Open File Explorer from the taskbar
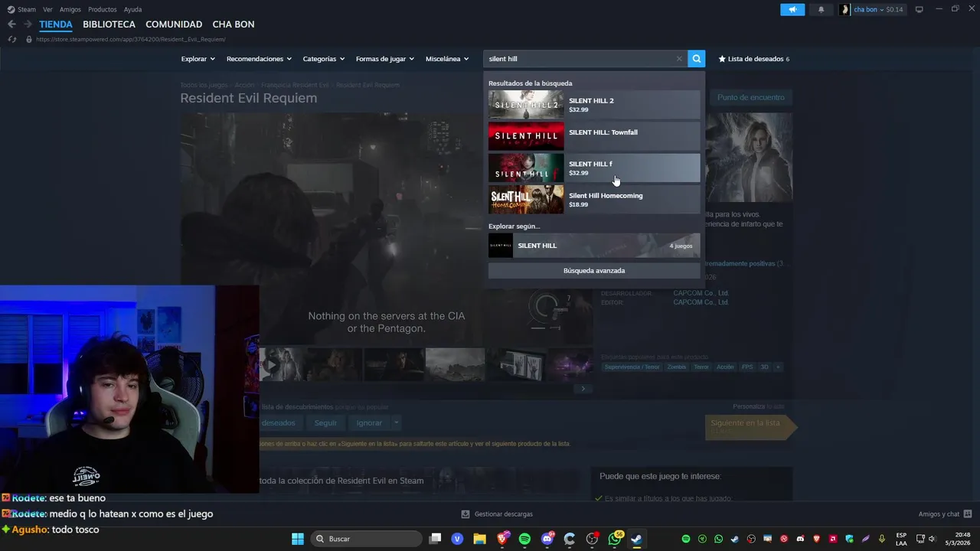 click(479, 539)
